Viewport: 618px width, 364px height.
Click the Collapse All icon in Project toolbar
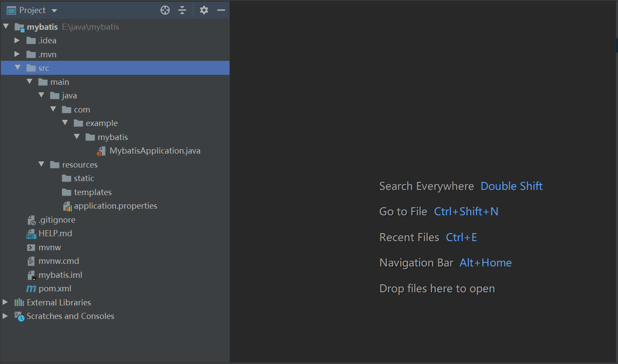pyautogui.click(x=182, y=10)
